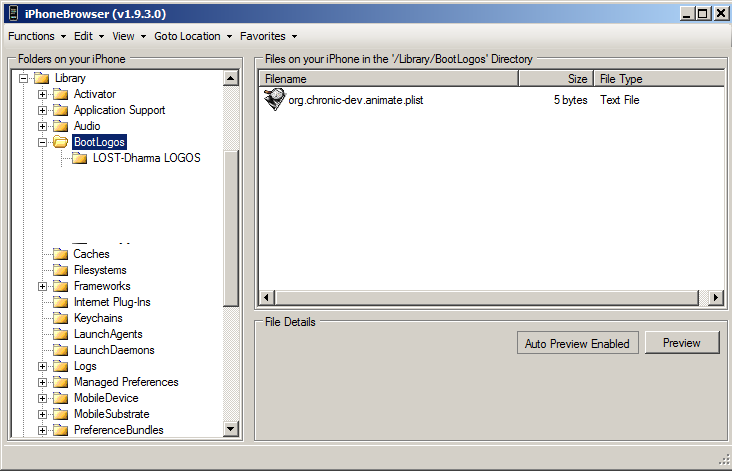
Task: Toggle the Auto Preview Enabled button
Action: tap(577, 343)
